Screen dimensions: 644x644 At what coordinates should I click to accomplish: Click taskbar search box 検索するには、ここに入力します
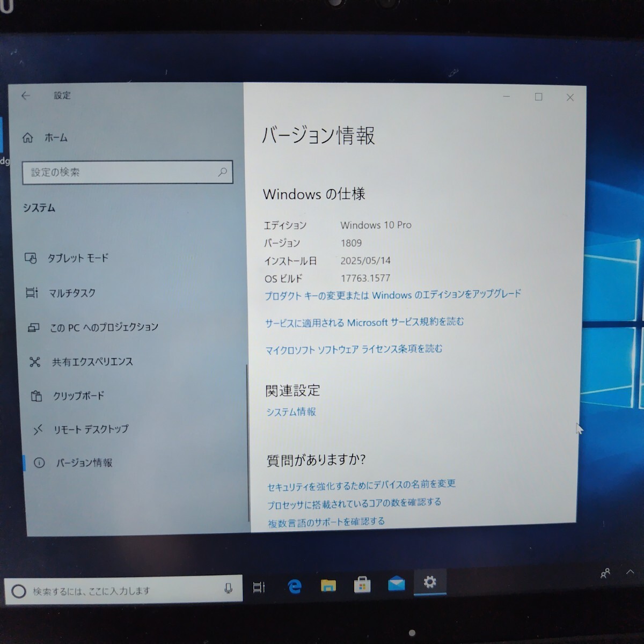123,590
